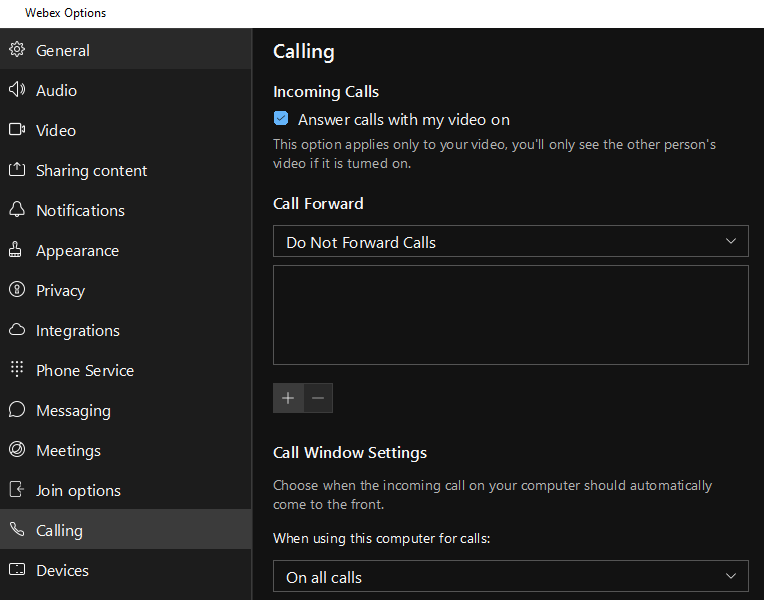Click the Audio speaker icon

[x=17, y=89]
